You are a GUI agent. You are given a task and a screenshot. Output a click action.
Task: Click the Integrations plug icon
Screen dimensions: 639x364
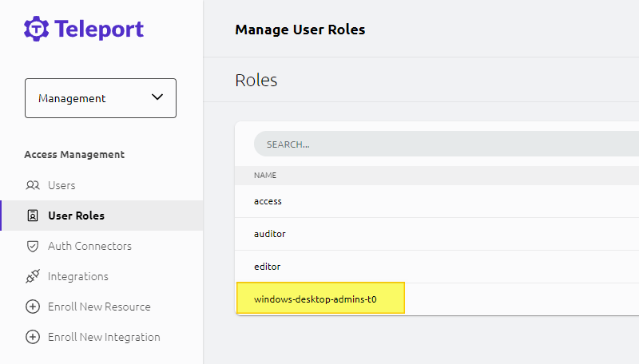pos(33,276)
